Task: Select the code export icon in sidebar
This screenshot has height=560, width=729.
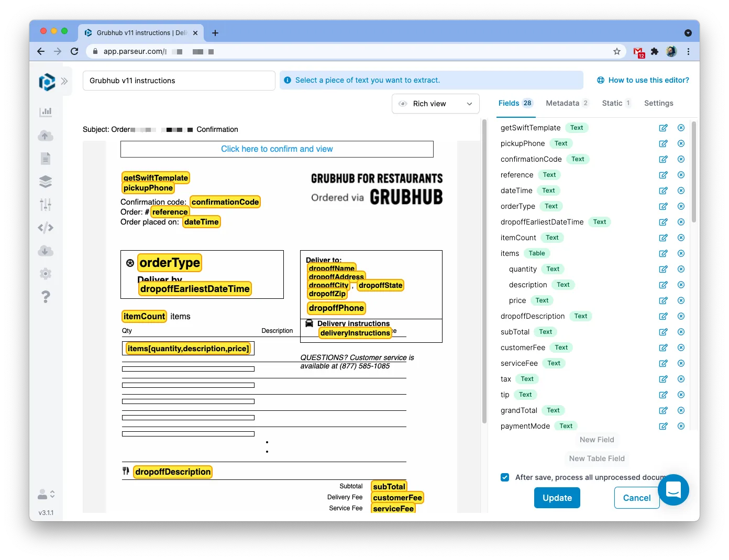Action: coord(46,228)
